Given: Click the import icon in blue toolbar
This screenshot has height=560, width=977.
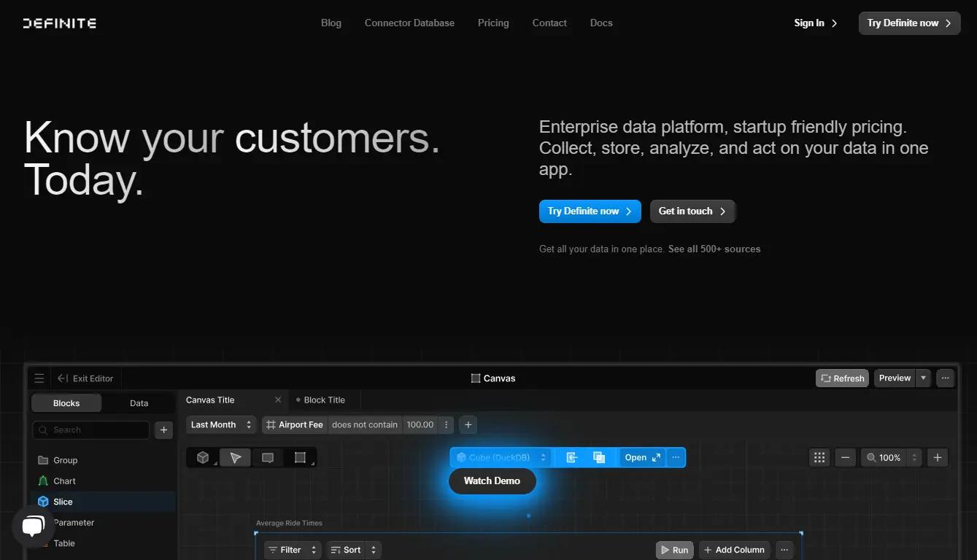Looking at the screenshot, I should click(x=572, y=457).
